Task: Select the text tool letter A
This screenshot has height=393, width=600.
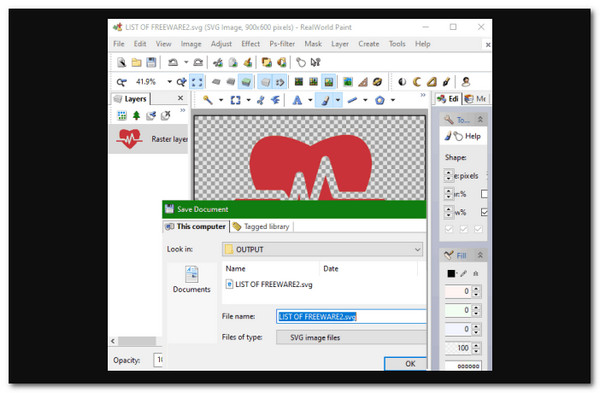Action: click(x=297, y=100)
